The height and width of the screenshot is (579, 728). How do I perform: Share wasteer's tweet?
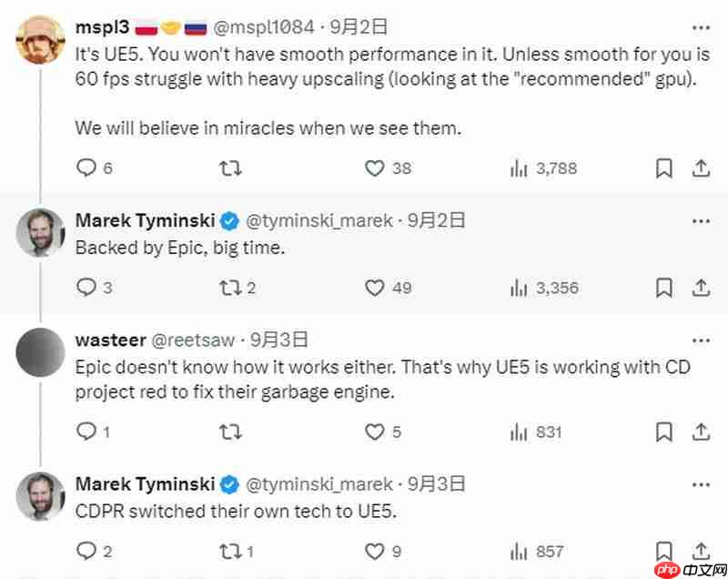pyautogui.click(x=701, y=432)
